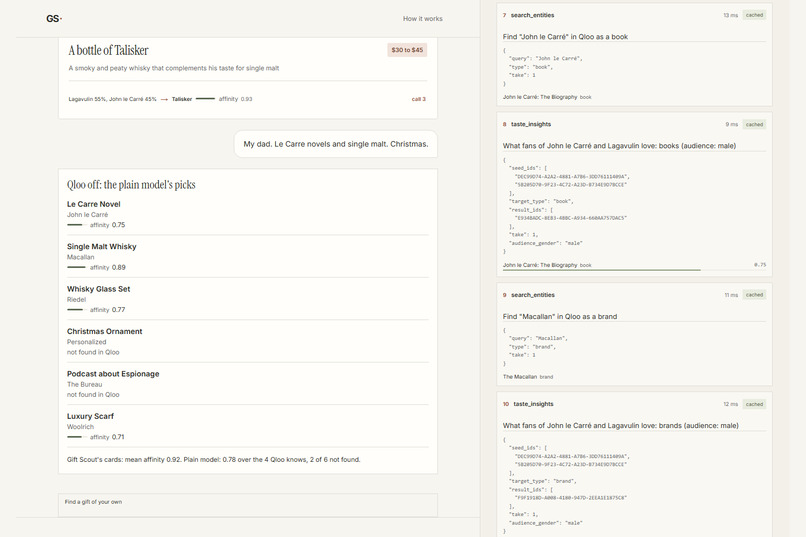Click the Find a gift of your own input
The width and height of the screenshot is (806, 537).
(x=248, y=505)
